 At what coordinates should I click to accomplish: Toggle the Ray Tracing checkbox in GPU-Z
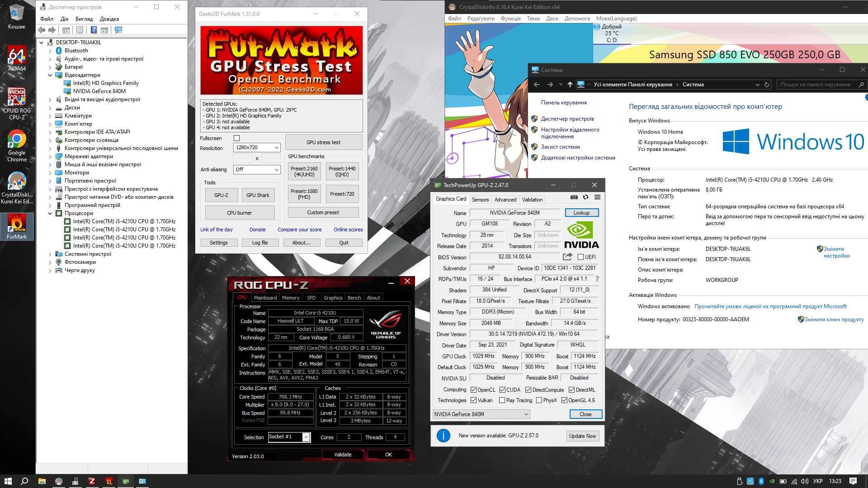[502, 400]
